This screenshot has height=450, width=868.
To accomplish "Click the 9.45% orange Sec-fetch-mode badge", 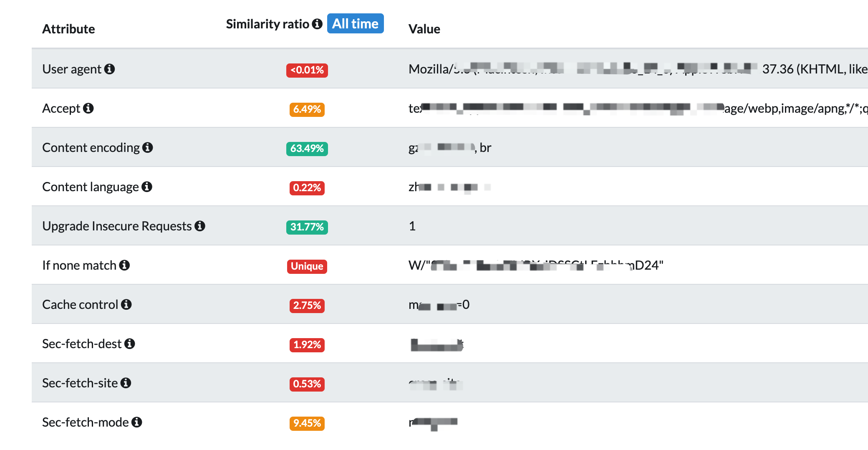I will 307,423.
